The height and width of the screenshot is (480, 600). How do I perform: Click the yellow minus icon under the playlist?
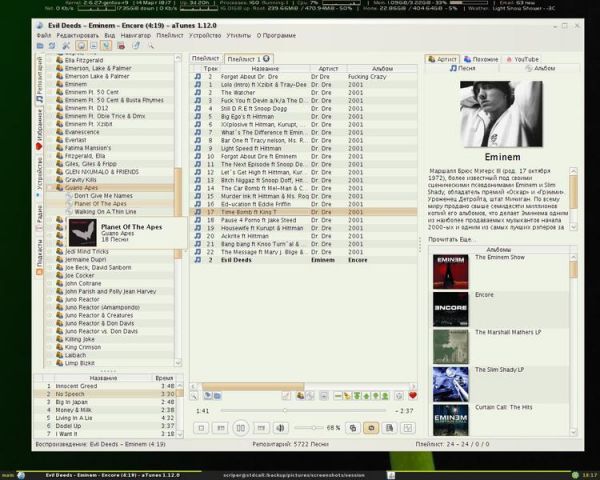[x=338, y=396]
